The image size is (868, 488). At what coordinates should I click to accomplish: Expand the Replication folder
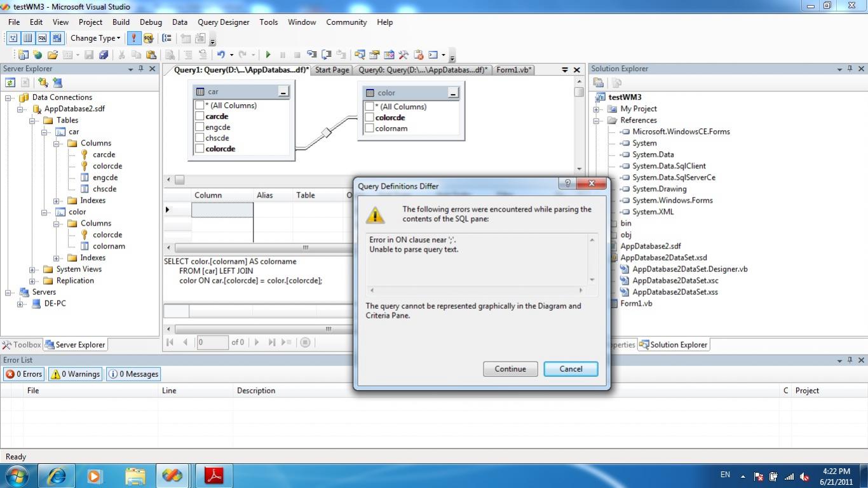[32, 281]
